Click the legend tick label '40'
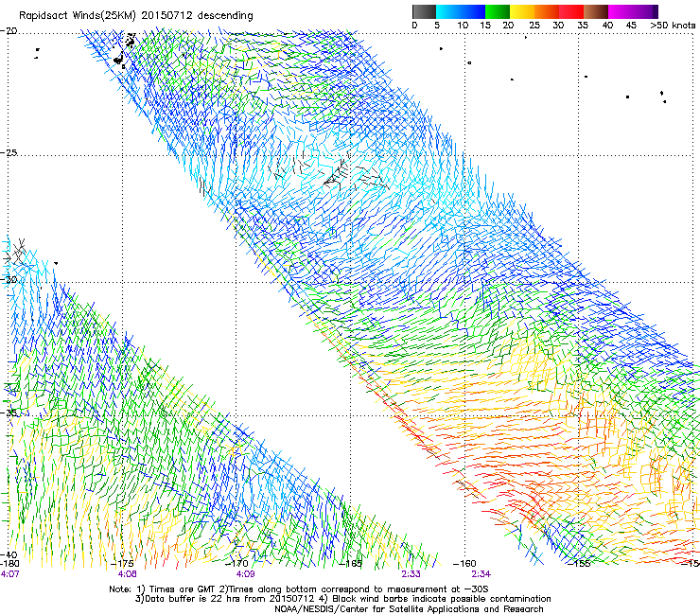700x615 pixels. 607,26
